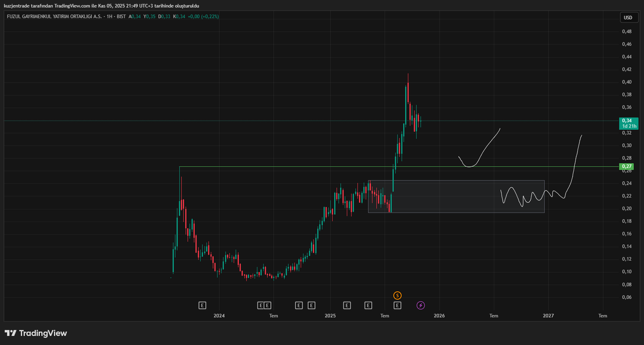This screenshot has width=644, height=345.
Task: Click the open value A0,34 in legend
Action: [x=135, y=17]
